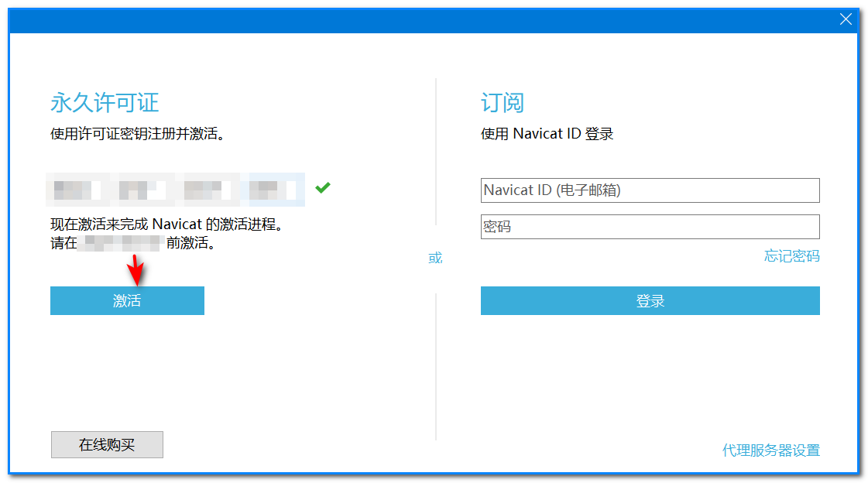Focus the Navicat ID (电子邮箱) field
The image size is (868, 483).
[x=650, y=190]
